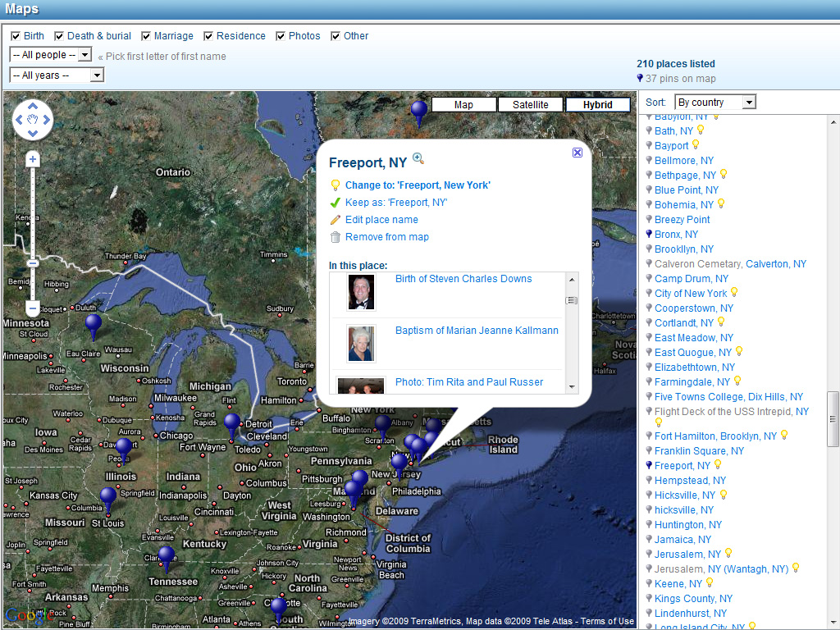Click the green checkmark to keep 'Freeport, NY'
This screenshot has height=630, width=840.
click(x=336, y=202)
